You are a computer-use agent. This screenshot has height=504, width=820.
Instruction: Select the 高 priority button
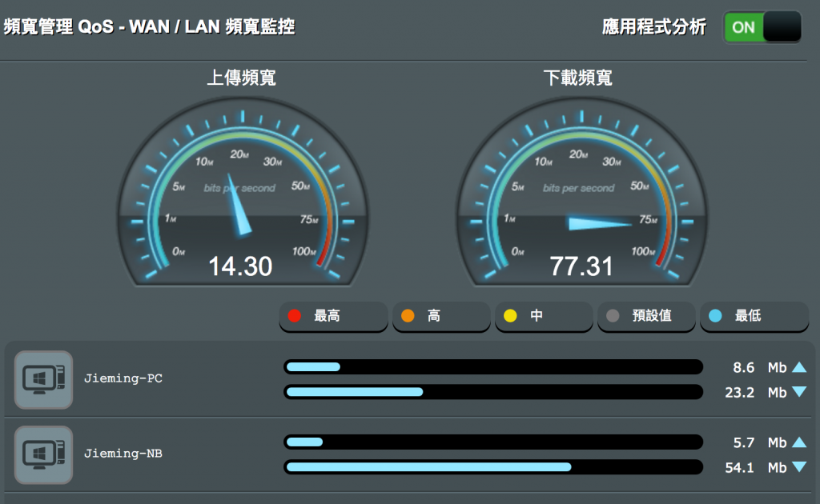441,316
